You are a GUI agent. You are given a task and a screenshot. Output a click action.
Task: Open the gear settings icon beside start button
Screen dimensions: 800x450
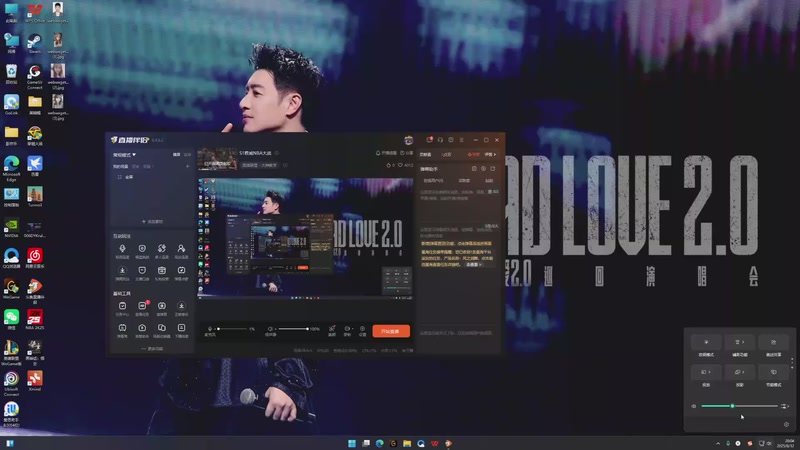(362, 331)
